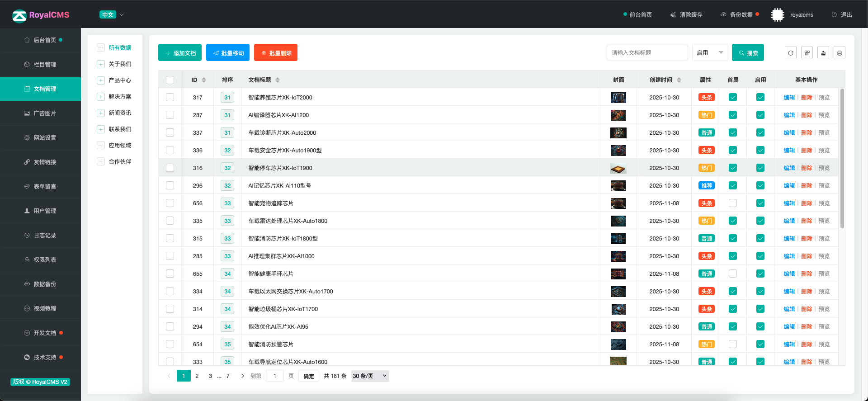Toggle the select-all checkbox in table header

point(170,80)
